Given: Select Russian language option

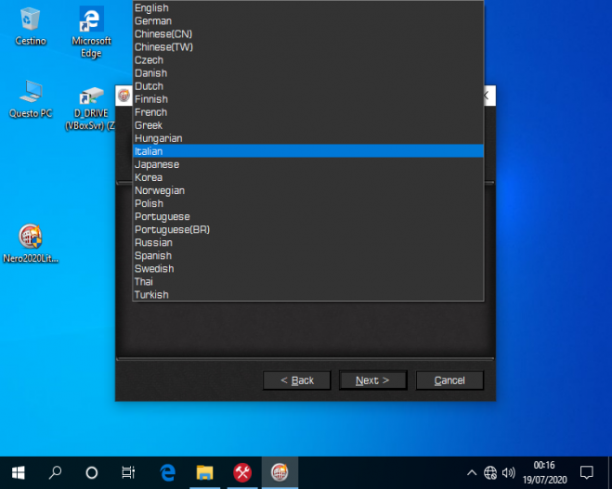Looking at the screenshot, I should click(308, 243).
